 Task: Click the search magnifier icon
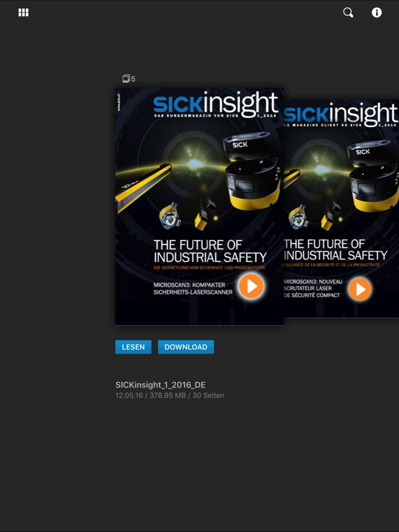[x=348, y=12]
